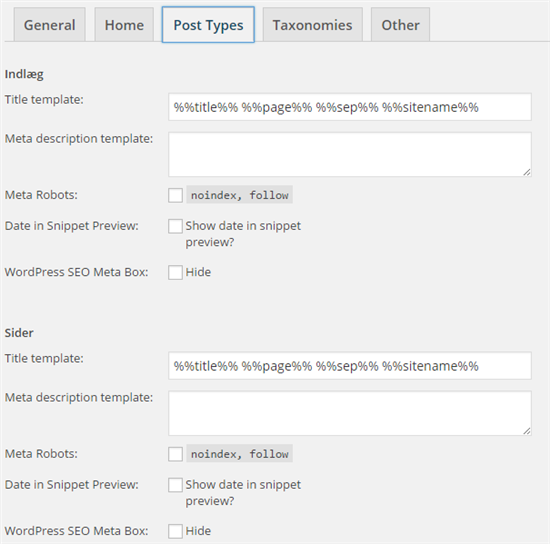Open the Home tab
The image size is (550, 544).
pyautogui.click(x=124, y=25)
